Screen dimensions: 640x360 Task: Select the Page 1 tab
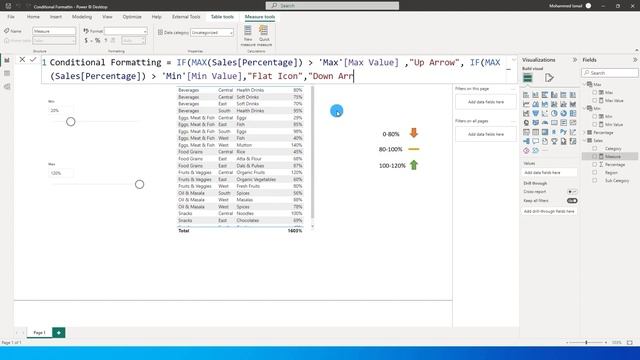click(39, 333)
